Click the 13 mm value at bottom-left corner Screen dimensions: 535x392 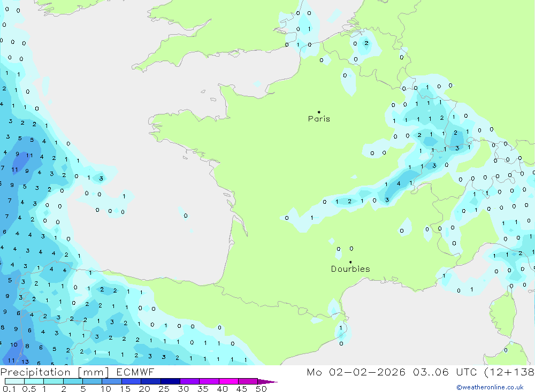coord(25,362)
